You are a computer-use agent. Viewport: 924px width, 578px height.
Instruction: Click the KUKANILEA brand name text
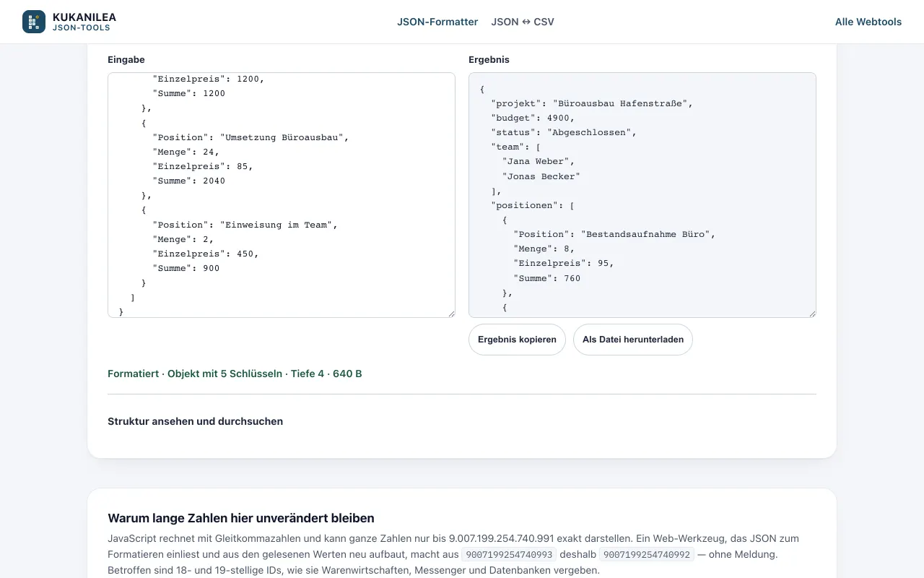(x=84, y=17)
